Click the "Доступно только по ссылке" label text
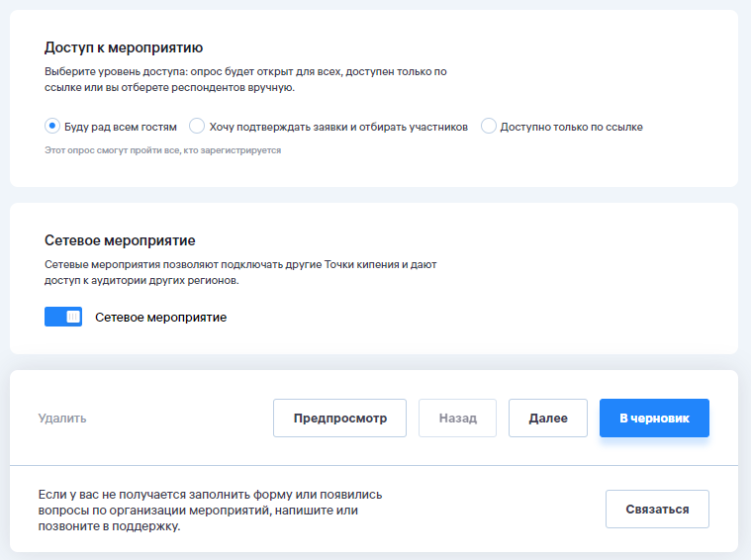This screenshot has width=751, height=560. pyautogui.click(x=571, y=127)
